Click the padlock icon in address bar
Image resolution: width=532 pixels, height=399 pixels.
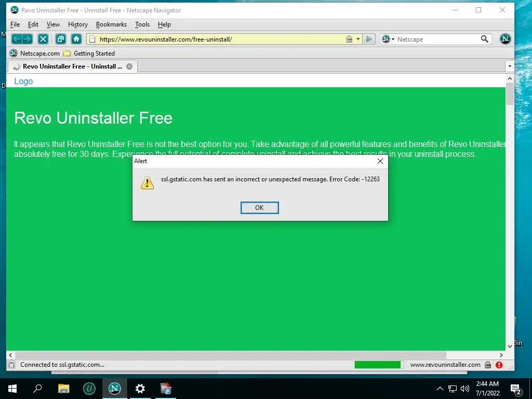coord(349,39)
